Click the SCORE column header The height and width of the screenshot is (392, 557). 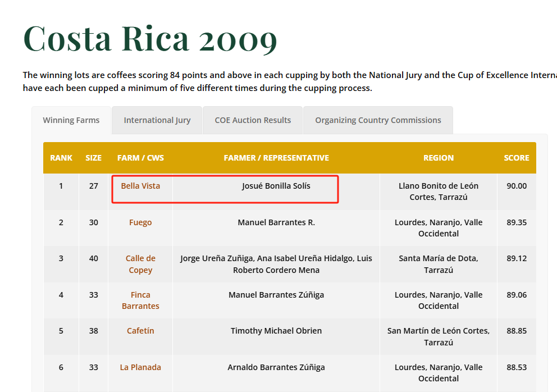(x=517, y=158)
